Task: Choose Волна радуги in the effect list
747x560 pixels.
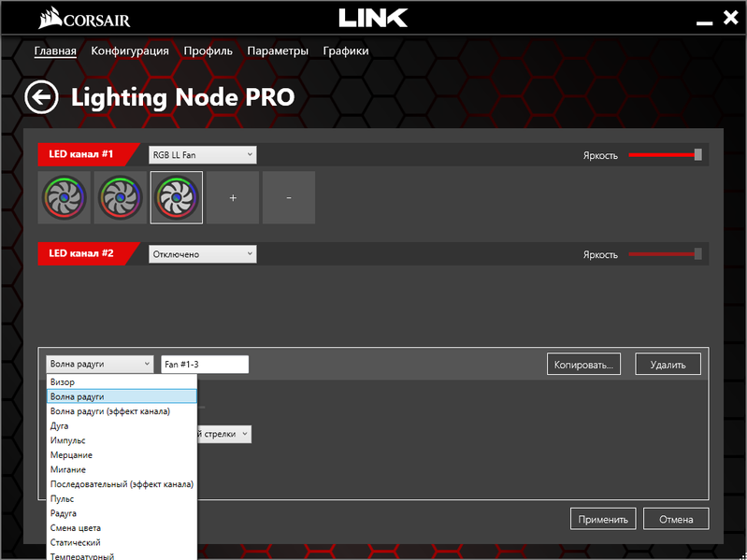Action: tap(122, 396)
